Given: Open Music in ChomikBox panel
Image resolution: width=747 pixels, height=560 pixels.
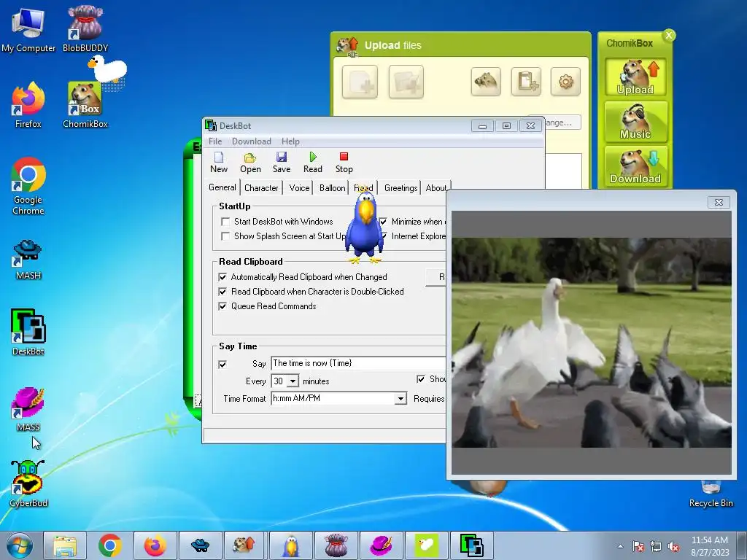Looking at the screenshot, I should (x=635, y=122).
